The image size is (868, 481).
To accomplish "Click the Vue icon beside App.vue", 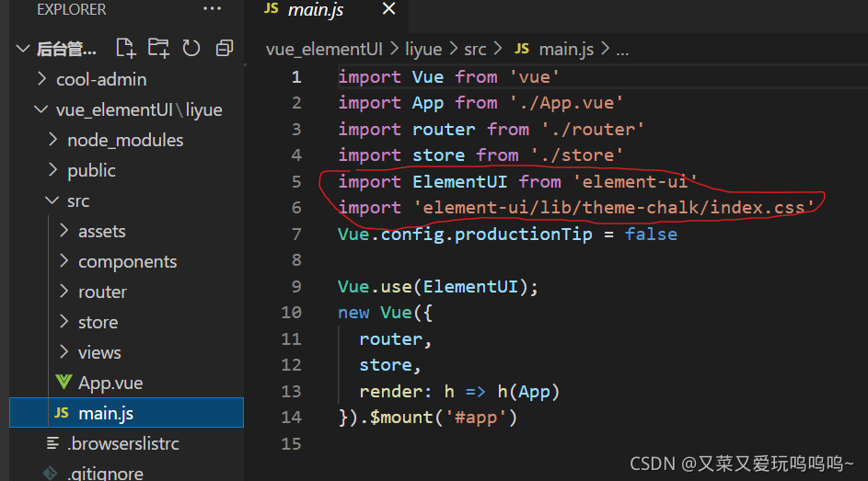I will click(64, 382).
